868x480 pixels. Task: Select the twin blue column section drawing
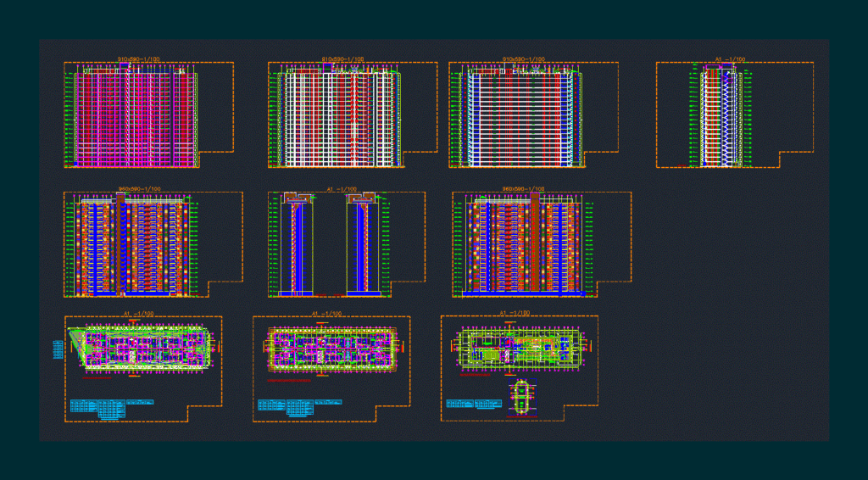point(331,243)
